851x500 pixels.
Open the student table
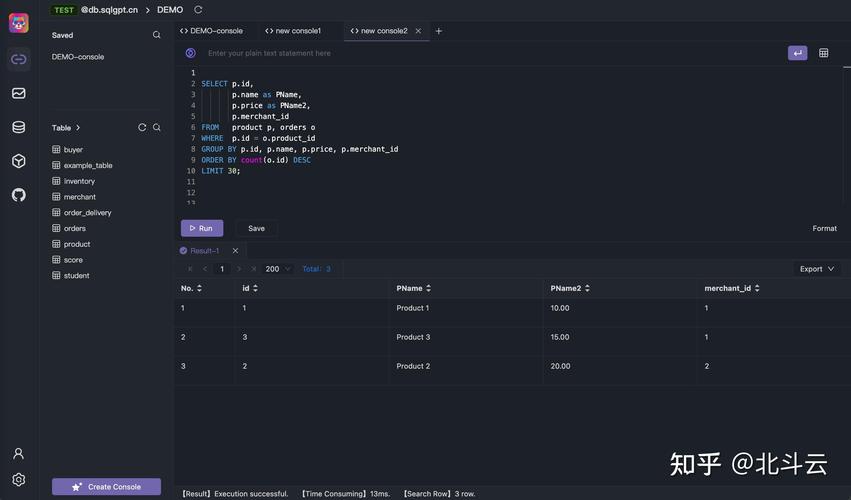(x=71, y=275)
